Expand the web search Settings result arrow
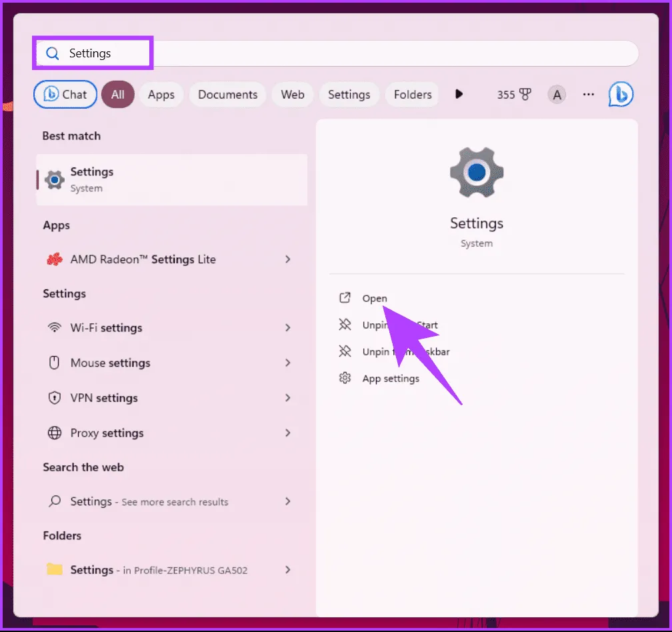The width and height of the screenshot is (672, 632). pyautogui.click(x=288, y=501)
